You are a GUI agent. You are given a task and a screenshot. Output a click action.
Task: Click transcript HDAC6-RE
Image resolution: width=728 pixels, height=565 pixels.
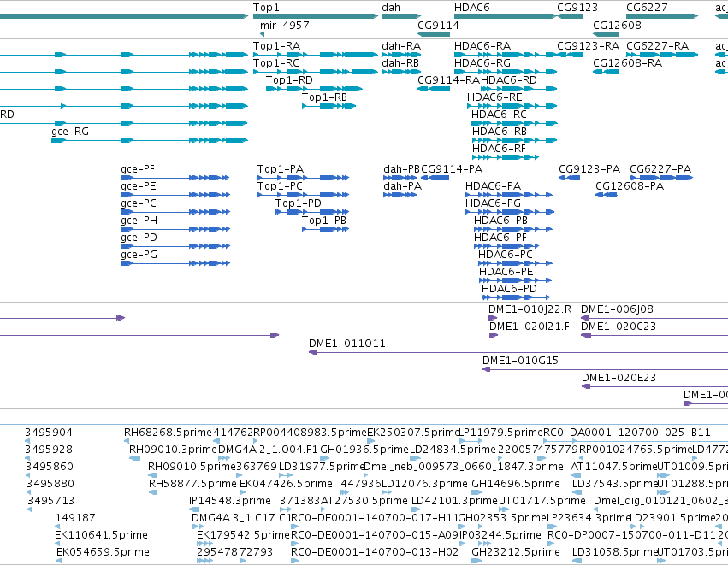point(512,106)
